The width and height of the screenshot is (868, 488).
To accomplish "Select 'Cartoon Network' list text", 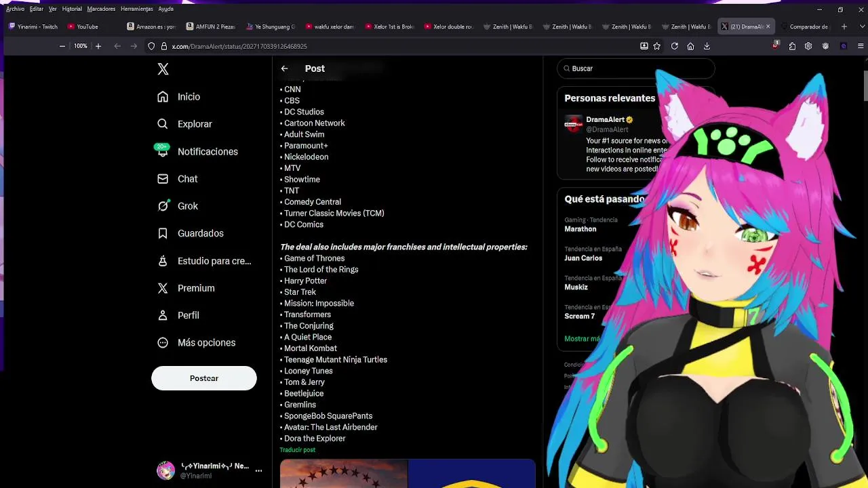I will click(315, 123).
